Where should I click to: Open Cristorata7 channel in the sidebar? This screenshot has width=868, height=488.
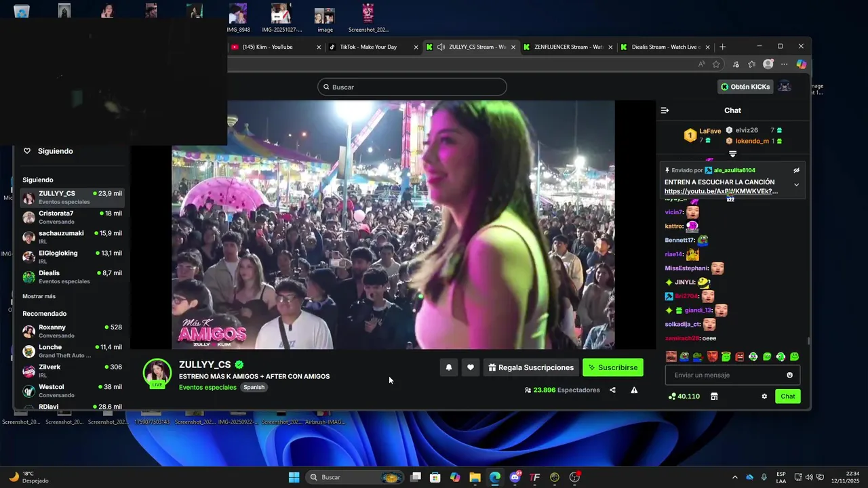(x=72, y=217)
